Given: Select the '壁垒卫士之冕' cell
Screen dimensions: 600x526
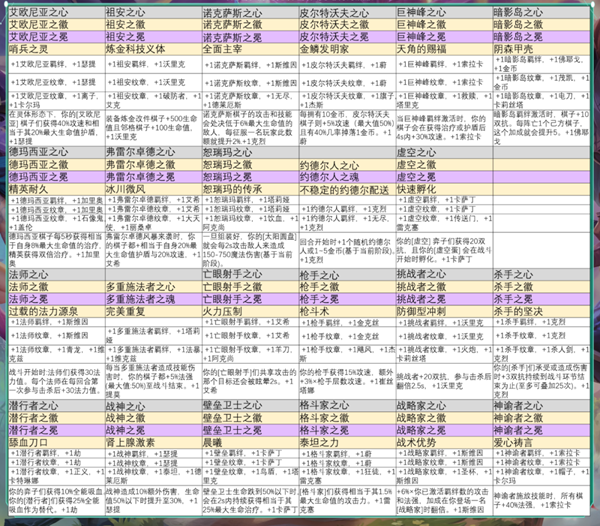Looking at the screenshot, I should (250, 430).
